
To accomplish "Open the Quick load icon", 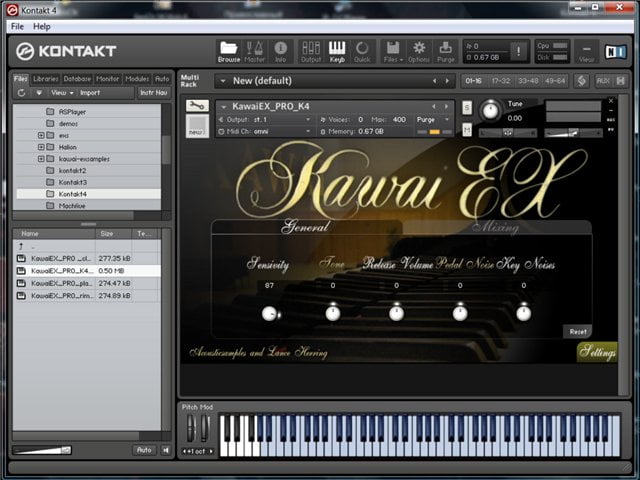I will click(362, 51).
